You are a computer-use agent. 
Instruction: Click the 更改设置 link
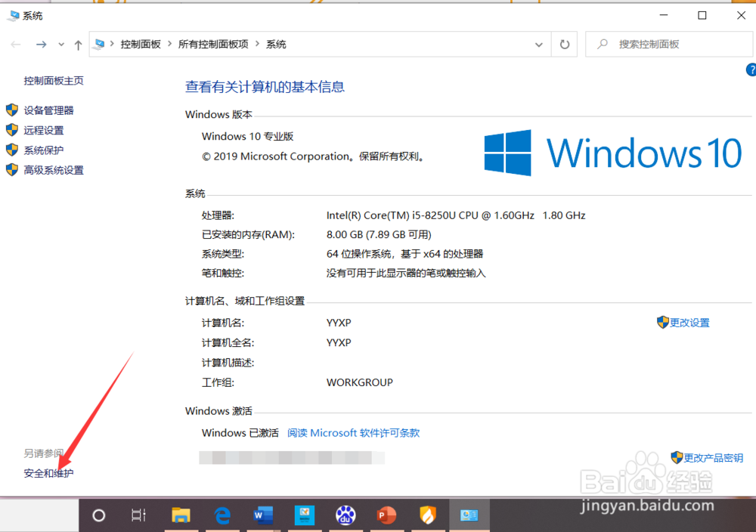689,323
